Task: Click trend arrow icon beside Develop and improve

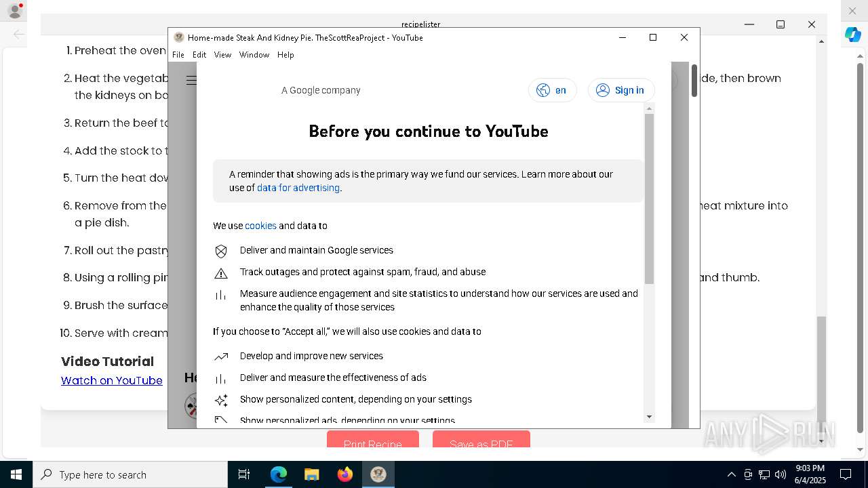Action: tap(221, 357)
